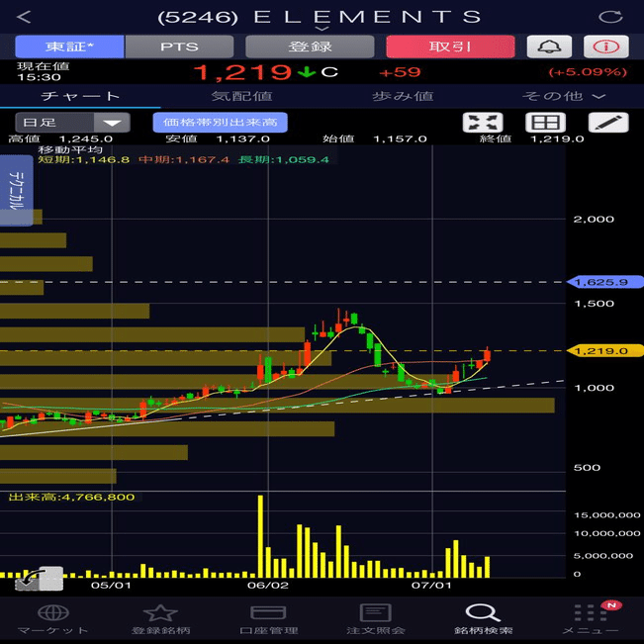Expand chart to full screen
This screenshot has width=644, height=644.
pyautogui.click(x=483, y=123)
